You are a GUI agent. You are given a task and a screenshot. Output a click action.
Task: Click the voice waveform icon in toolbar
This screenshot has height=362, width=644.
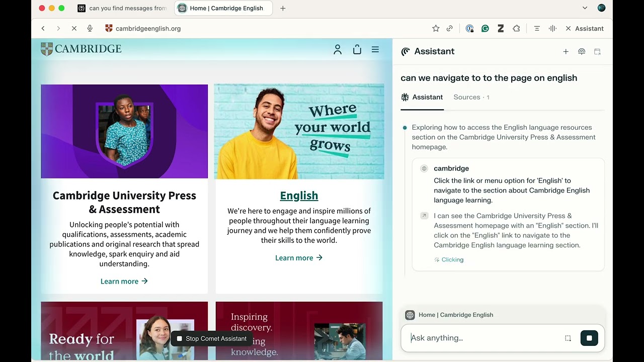552,29
